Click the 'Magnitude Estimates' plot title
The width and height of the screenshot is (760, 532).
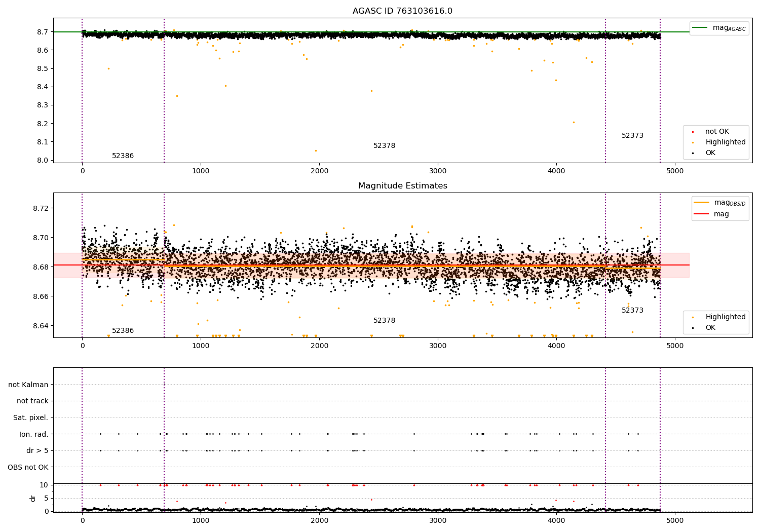click(402, 186)
